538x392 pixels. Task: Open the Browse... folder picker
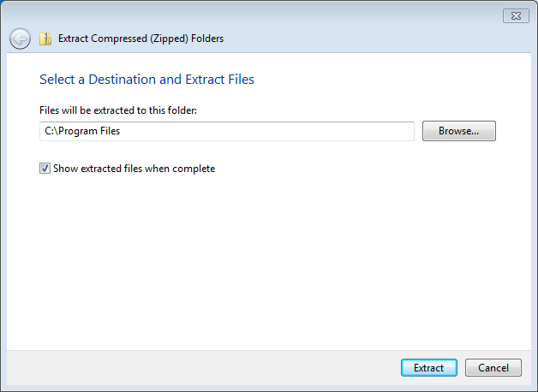458,131
